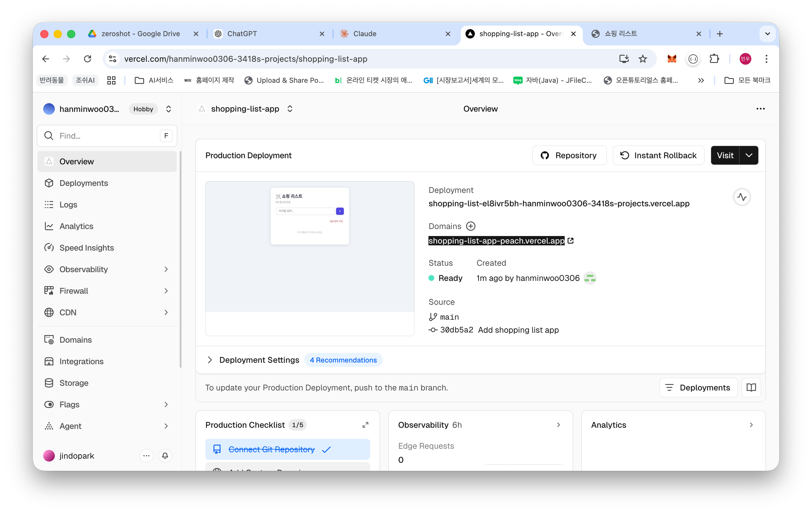Click the activity pulse icon beside deployment

pos(742,197)
